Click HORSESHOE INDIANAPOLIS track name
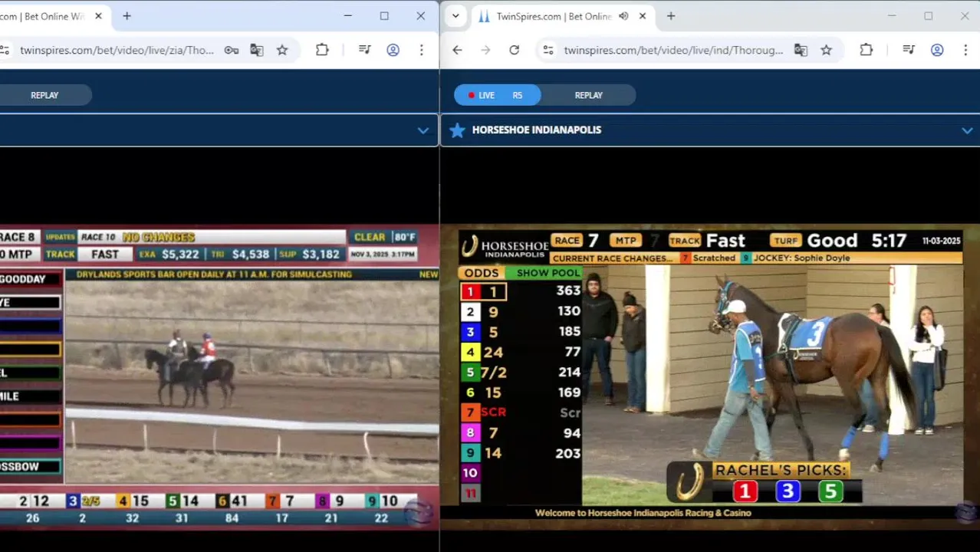This screenshot has width=980, height=552. 537,130
